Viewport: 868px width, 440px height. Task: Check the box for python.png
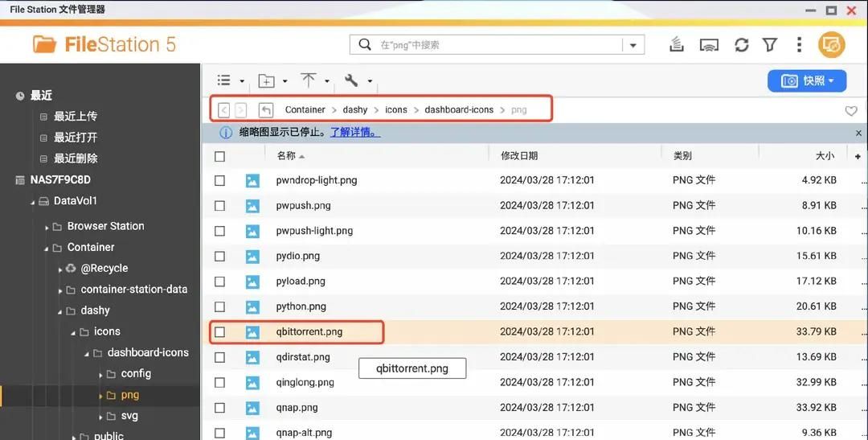[219, 306]
